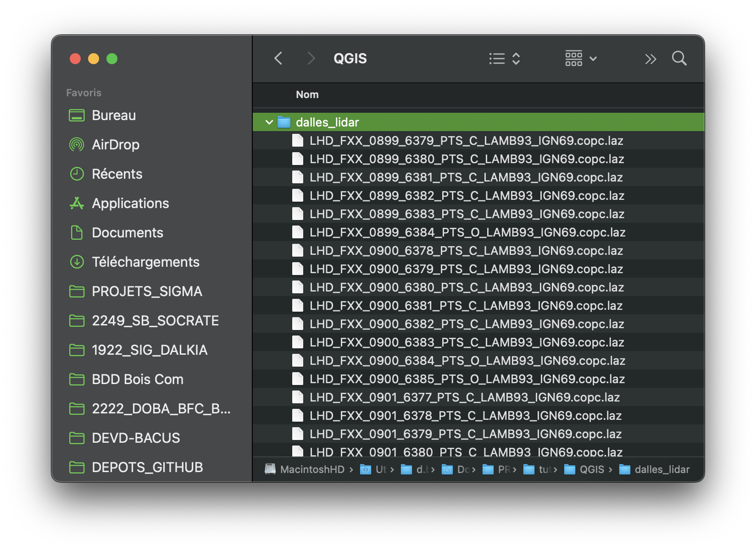This screenshot has width=756, height=550.
Task: Select file LHD_FXX_0900_6385_PTS_O_LAMB93_IGN69.copc.laz
Action: (478, 379)
